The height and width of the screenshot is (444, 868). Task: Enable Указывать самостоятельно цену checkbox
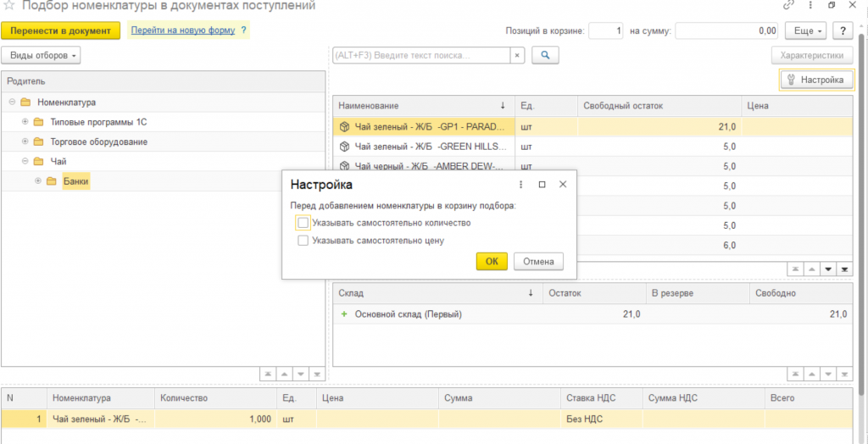(x=303, y=241)
